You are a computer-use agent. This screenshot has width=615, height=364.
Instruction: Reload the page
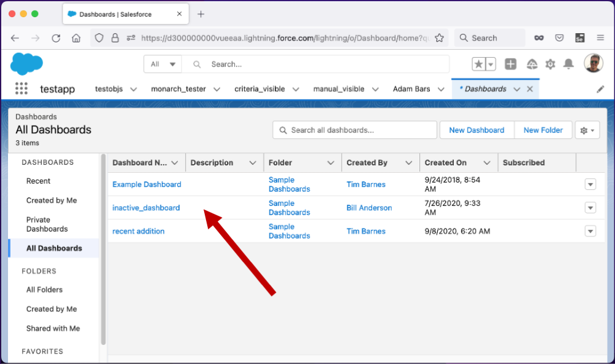[56, 38]
